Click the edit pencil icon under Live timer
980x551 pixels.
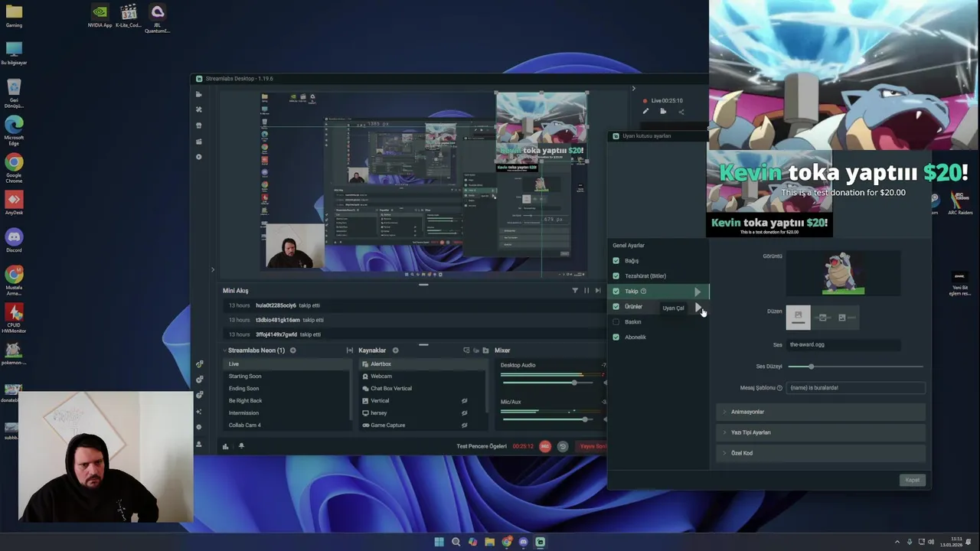[645, 112]
